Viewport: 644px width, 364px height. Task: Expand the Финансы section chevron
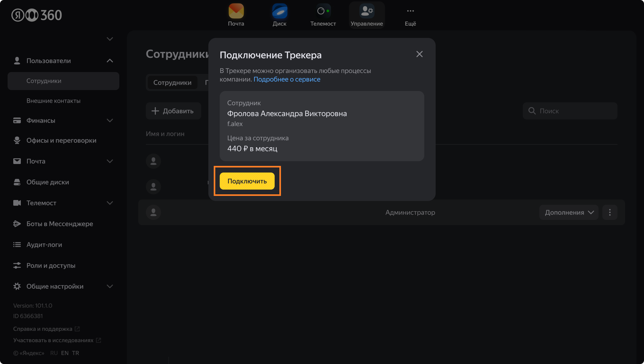[x=110, y=120]
